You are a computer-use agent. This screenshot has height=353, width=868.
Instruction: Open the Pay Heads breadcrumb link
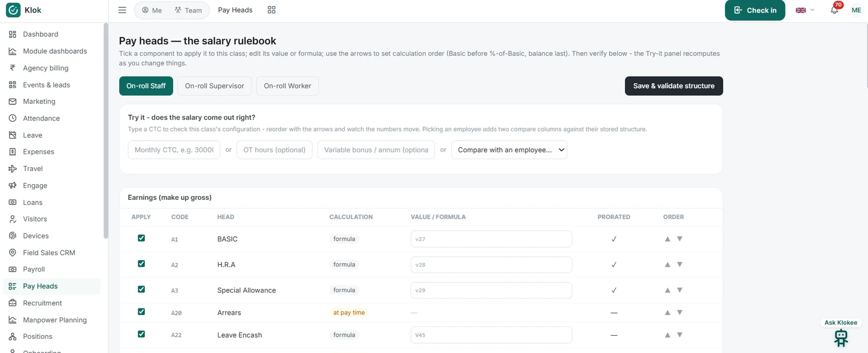[x=235, y=10]
